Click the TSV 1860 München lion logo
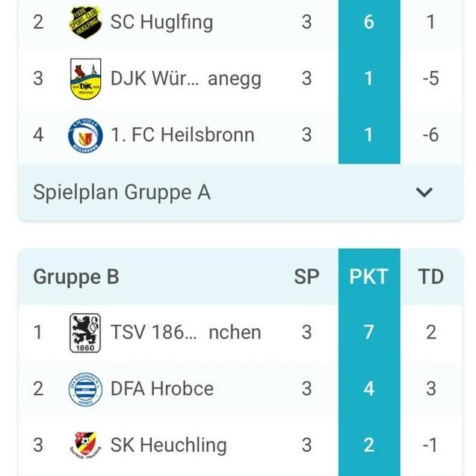 (x=85, y=332)
